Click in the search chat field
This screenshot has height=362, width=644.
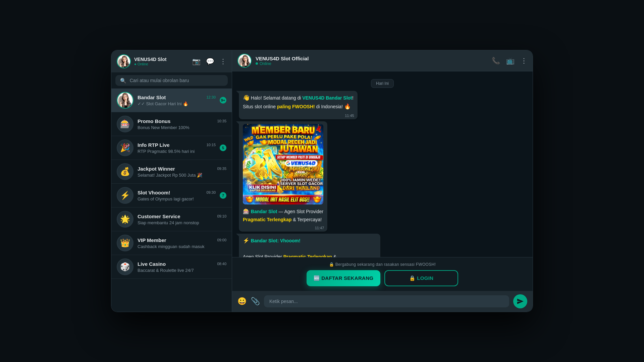(171, 80)
